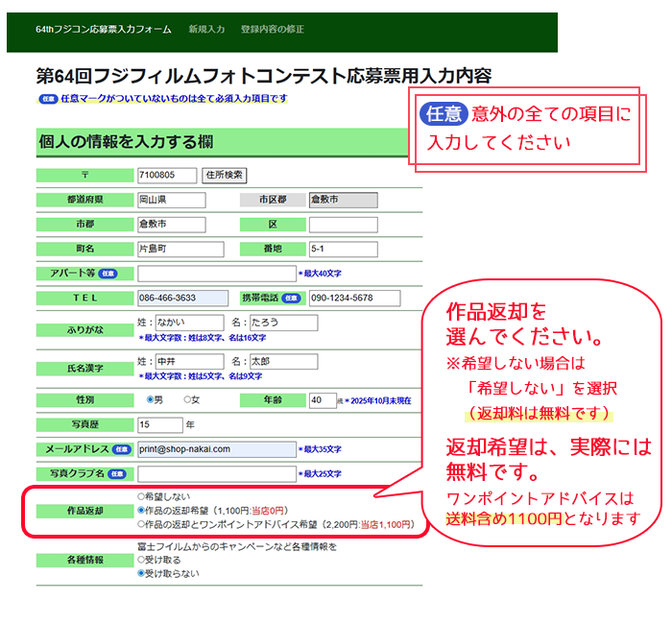Click the 個人の情報を入力する欄 section header
Screen dimensions: 672x624
222,142
